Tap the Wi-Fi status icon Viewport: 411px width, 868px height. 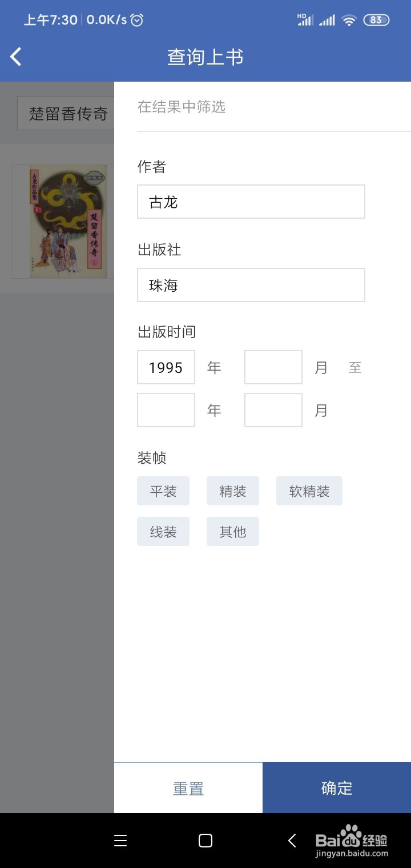(x=349, y=20)
